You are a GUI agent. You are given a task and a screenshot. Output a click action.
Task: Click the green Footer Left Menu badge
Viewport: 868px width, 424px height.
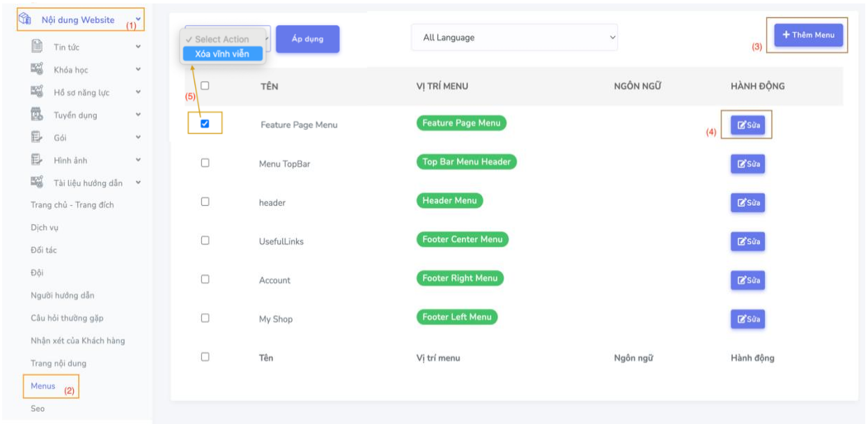pos(457,317)
